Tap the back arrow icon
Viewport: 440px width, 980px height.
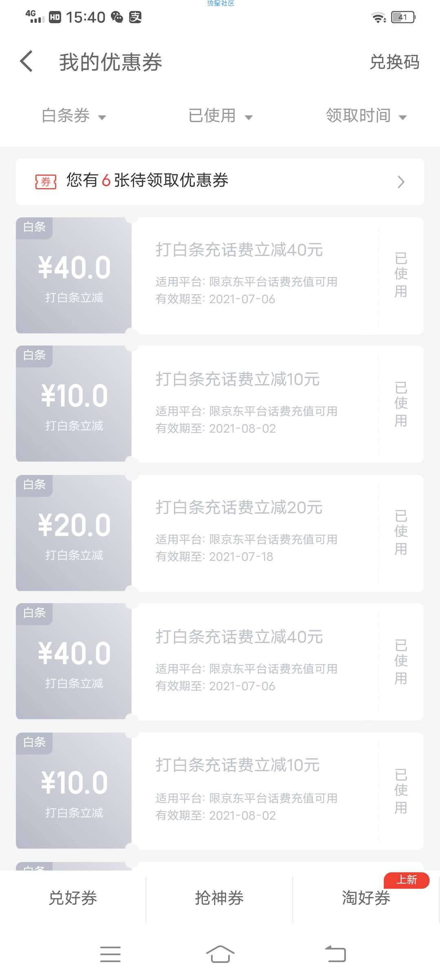point(26,62)
